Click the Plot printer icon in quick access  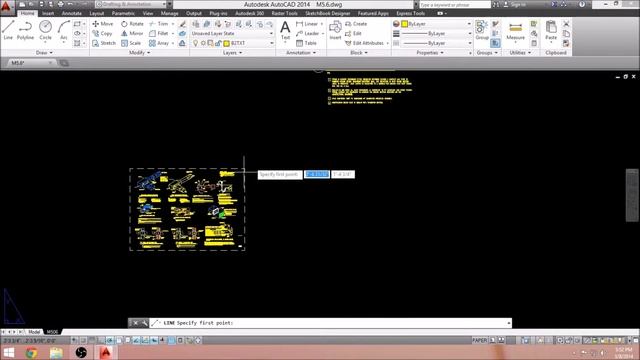point(60,4)
